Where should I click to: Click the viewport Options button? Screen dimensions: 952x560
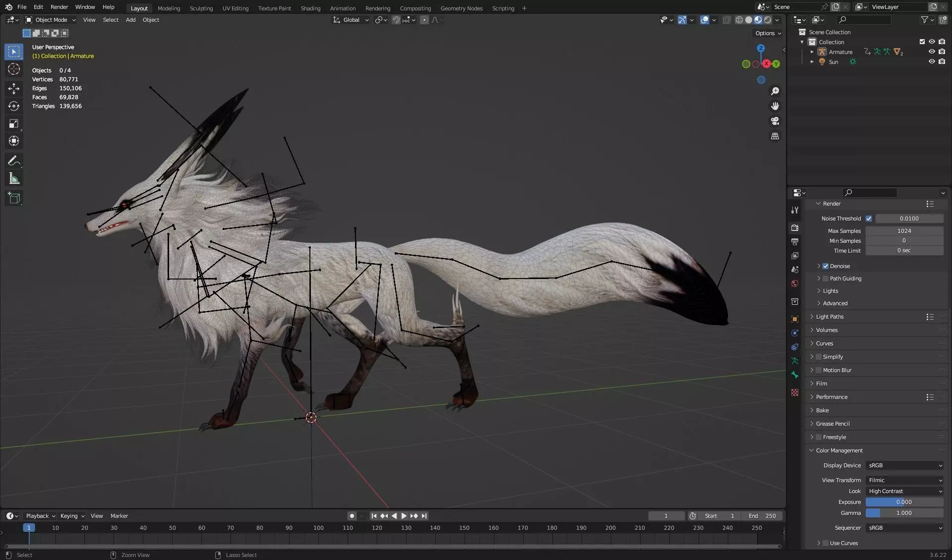[768, 33]
